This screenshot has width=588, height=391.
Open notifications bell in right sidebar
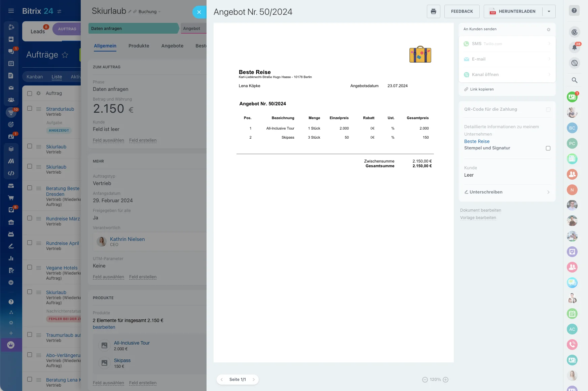click(575, 47)
